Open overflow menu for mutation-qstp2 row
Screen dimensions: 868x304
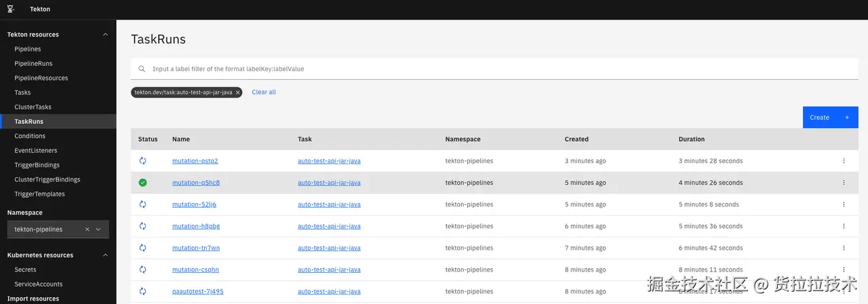(x=844, y=161)
